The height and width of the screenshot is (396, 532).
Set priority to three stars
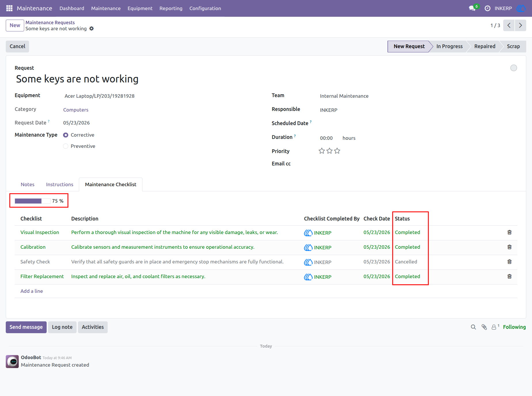tap(337, 151)
